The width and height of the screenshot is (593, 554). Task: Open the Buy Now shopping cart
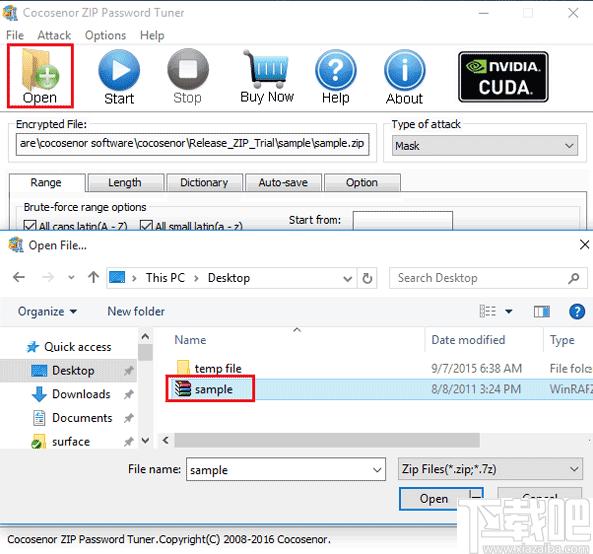(x=267, y=77)
